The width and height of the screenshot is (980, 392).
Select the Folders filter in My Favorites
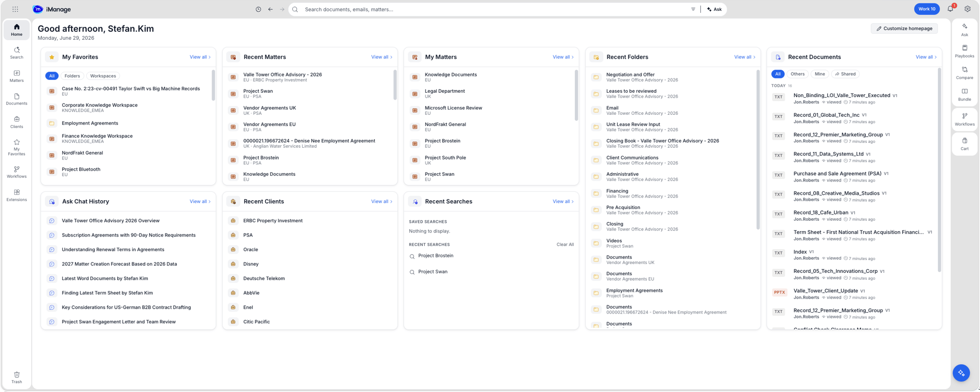(72, 76)
